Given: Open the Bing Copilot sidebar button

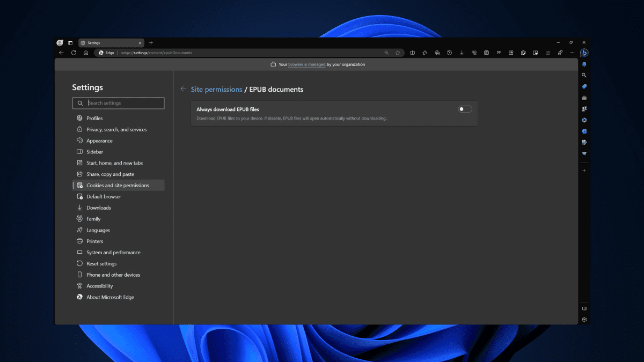Looking at the screenshot, I should (x=584, y=53).
